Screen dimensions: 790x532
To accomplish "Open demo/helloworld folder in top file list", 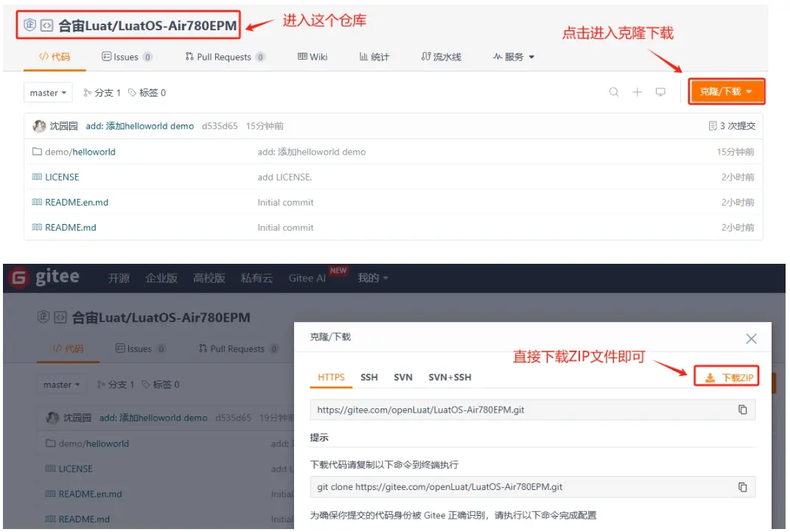I will coord(80,152).
